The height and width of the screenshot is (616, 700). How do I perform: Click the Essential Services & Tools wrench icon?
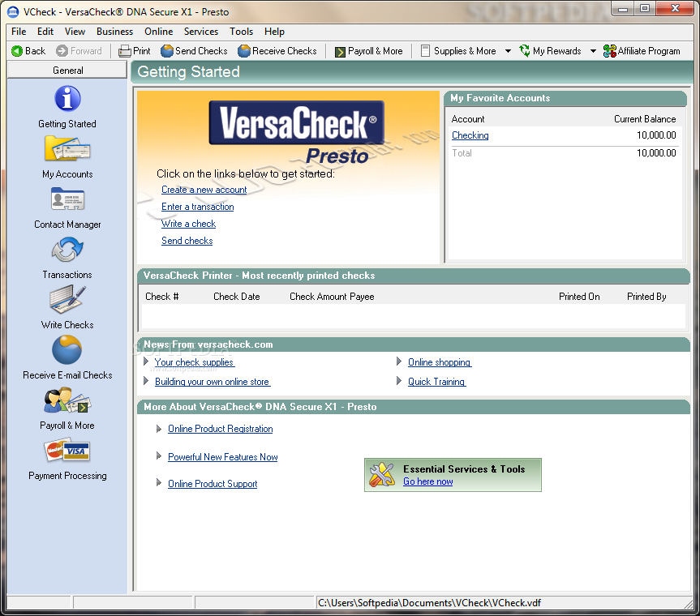[x=382, y=475]
